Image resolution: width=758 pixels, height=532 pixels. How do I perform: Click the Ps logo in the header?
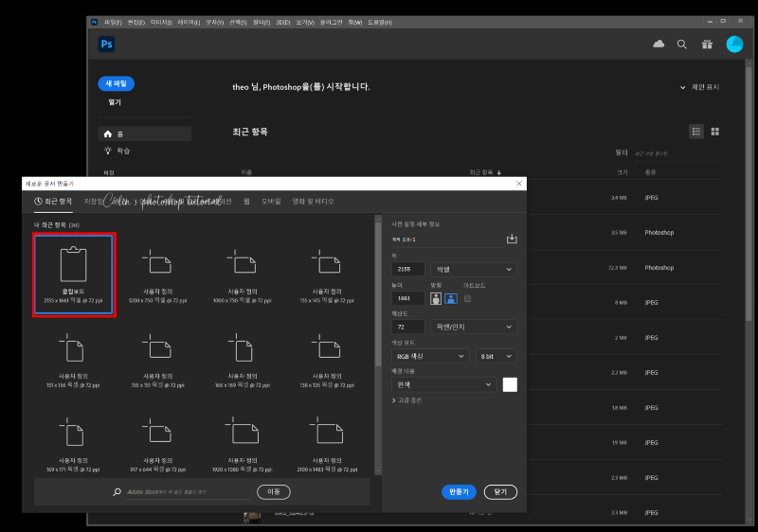106,44
